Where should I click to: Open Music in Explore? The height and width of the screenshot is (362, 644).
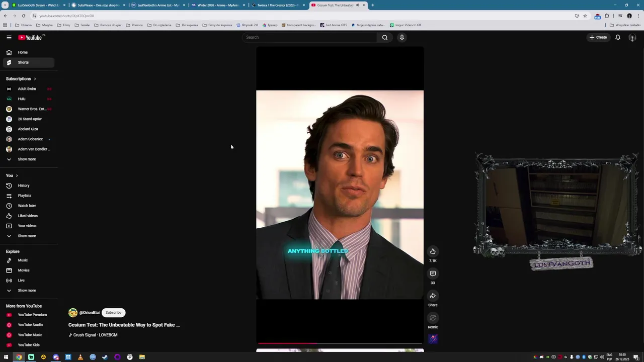click(x=30, y=260)
